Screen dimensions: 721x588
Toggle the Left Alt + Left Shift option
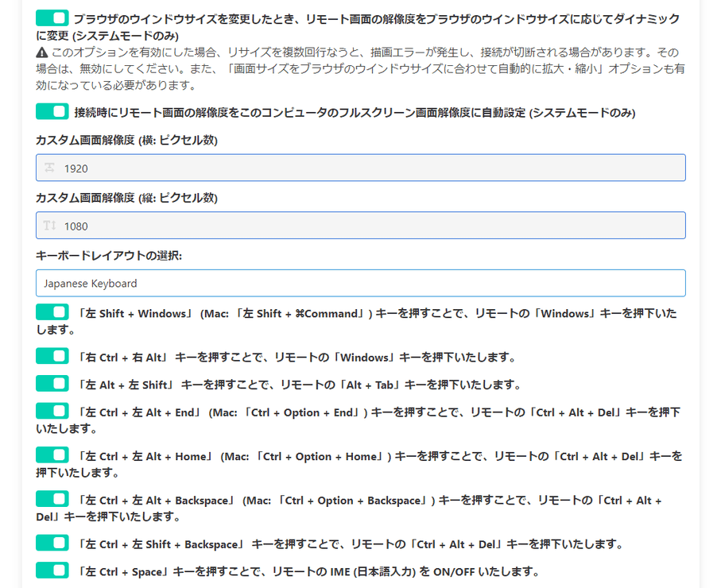52,384
